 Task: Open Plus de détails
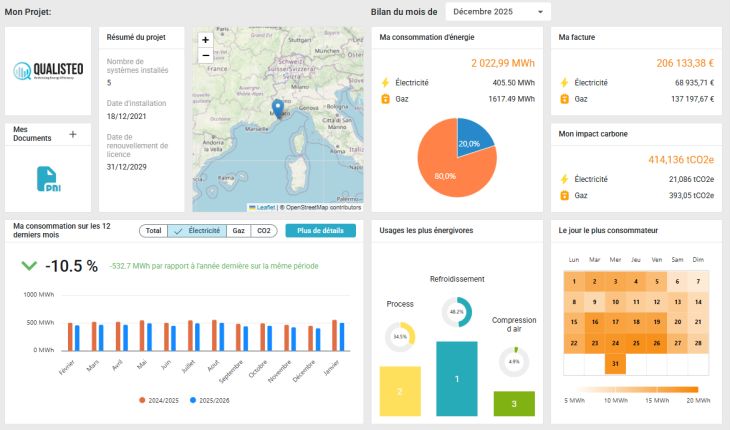pos(320,230)
